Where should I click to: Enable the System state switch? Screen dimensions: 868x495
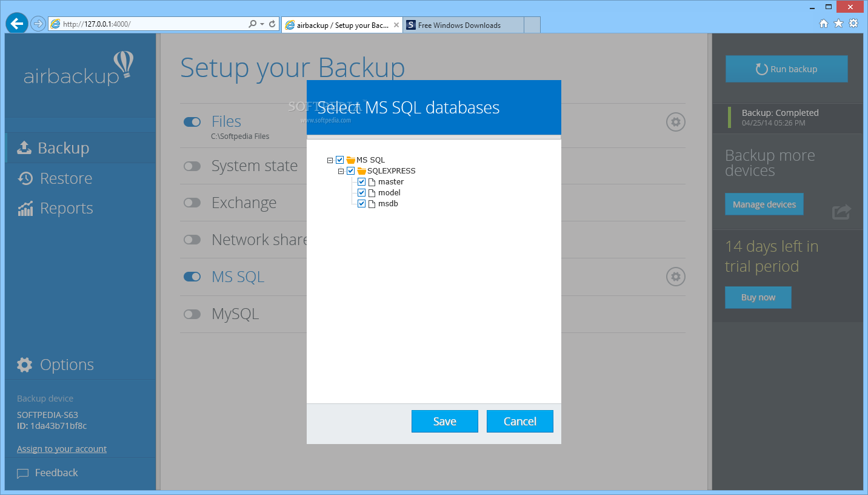click(x=192, y=166)
